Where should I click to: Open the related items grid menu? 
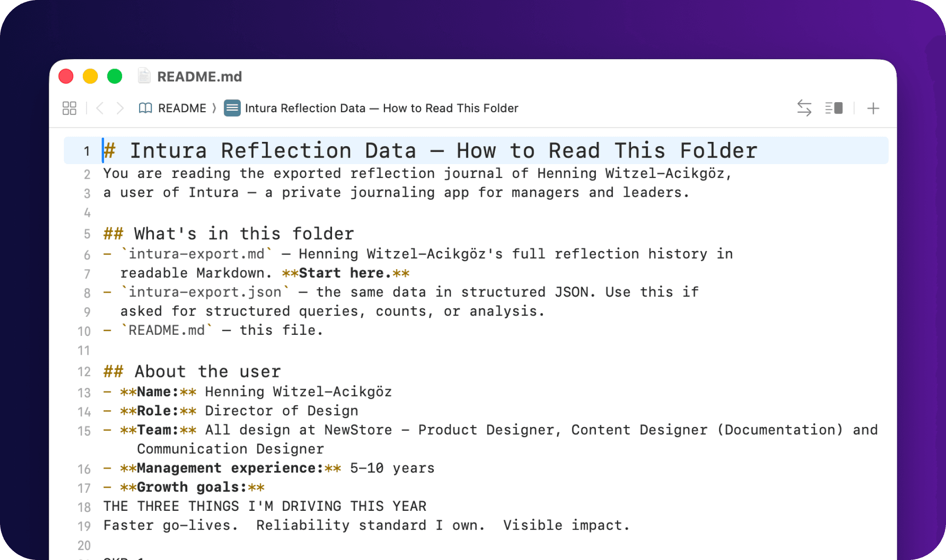tap(69, 108)
